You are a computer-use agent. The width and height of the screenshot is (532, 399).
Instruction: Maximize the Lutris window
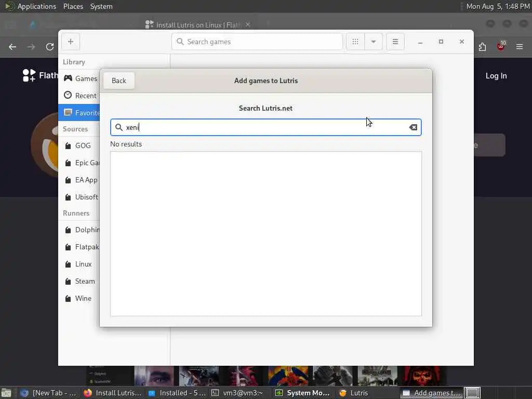(441, 42)
